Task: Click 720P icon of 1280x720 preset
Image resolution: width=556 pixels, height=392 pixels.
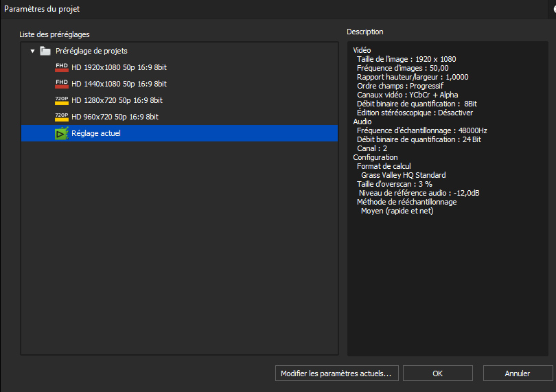Action: point(62,100)
